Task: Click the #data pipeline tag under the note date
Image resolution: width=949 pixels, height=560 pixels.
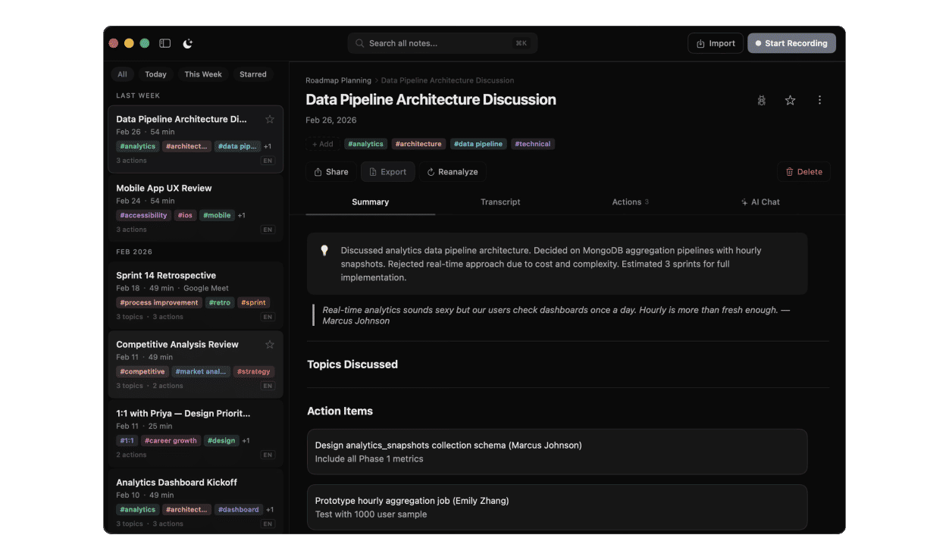Action: point(478,144)
